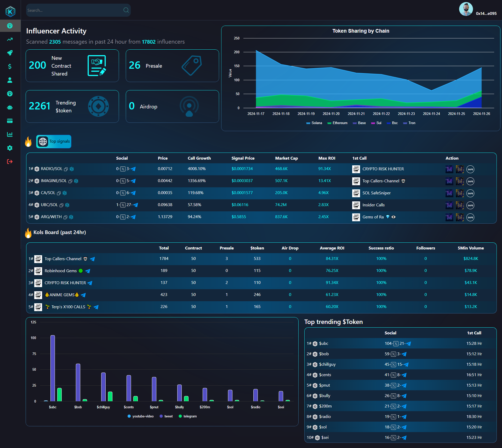Open settings gear in sidebar
The width and height of the screenshot is (502, 448).
click(x=10, y=148)
